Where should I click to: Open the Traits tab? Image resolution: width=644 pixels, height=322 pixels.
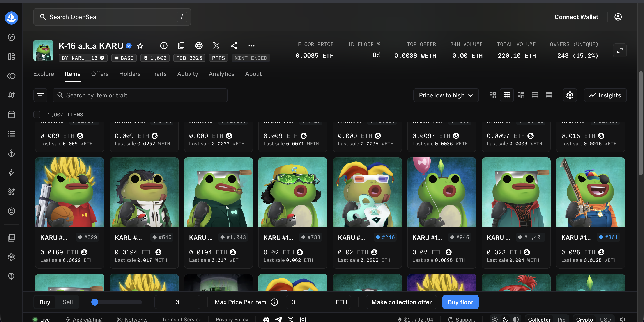click(159, 74)
